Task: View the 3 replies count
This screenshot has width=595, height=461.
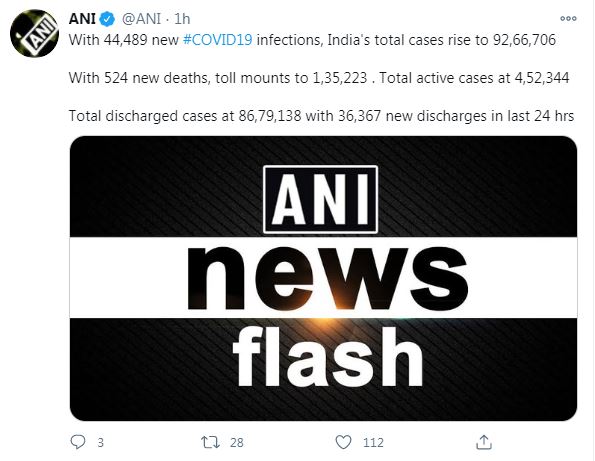Action: [101, 442]
